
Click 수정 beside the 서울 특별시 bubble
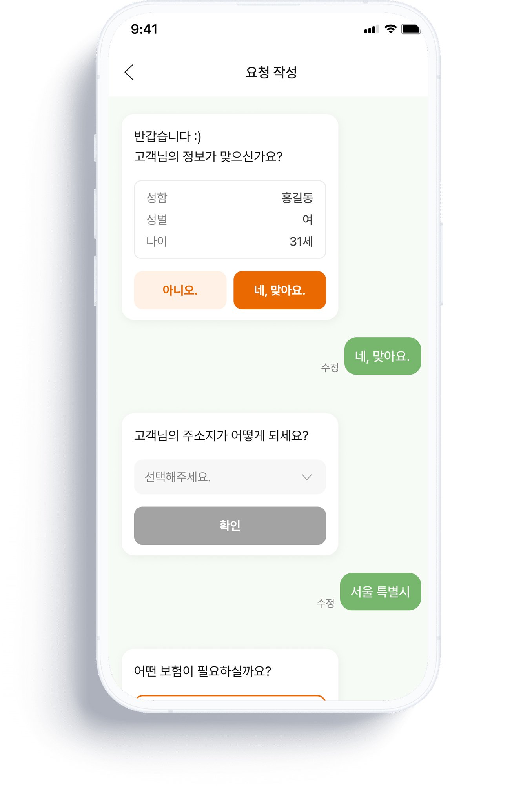click(x=325, y=603)
